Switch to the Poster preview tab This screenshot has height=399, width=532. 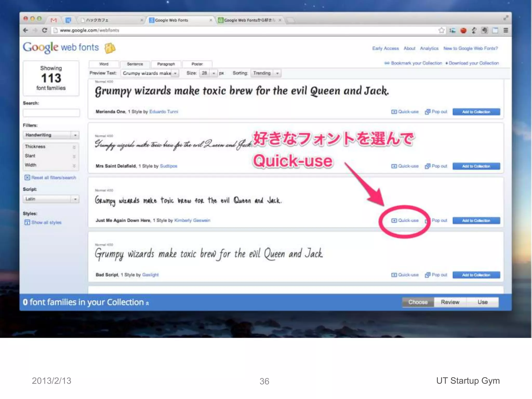[x=197, y=64]
